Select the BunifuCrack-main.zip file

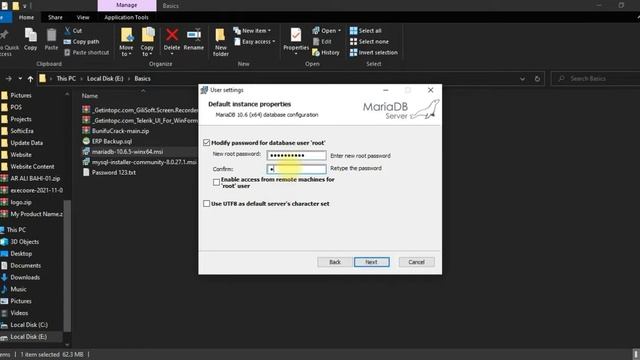pyautogui.click(x=116, y=131)
